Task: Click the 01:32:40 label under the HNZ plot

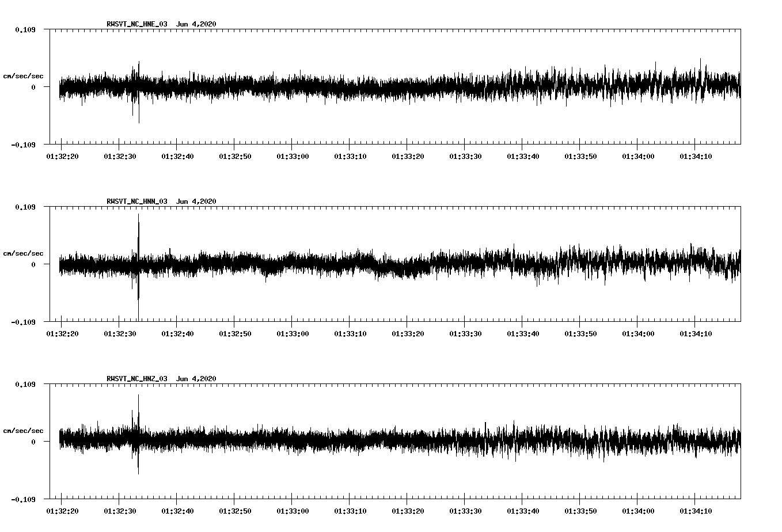Action: [177, 511]
